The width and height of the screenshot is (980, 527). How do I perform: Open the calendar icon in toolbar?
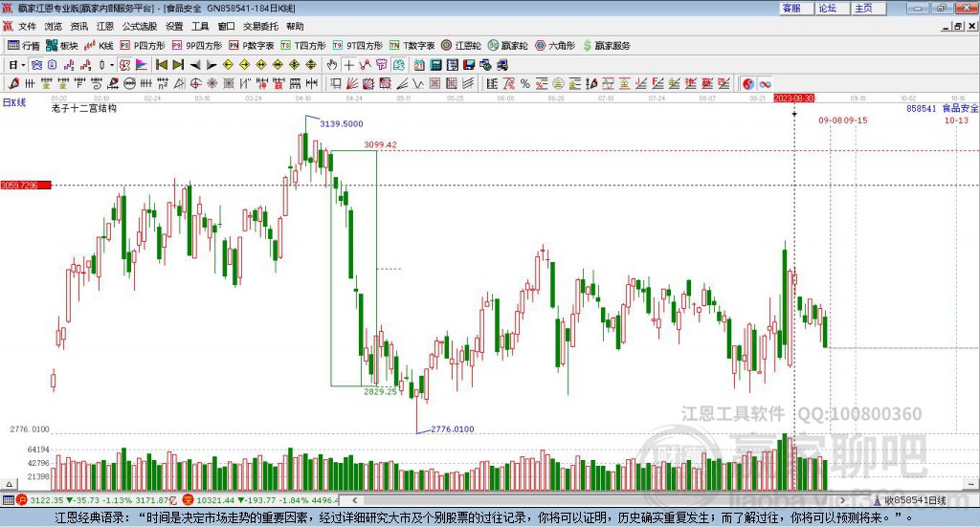point(419,65)
